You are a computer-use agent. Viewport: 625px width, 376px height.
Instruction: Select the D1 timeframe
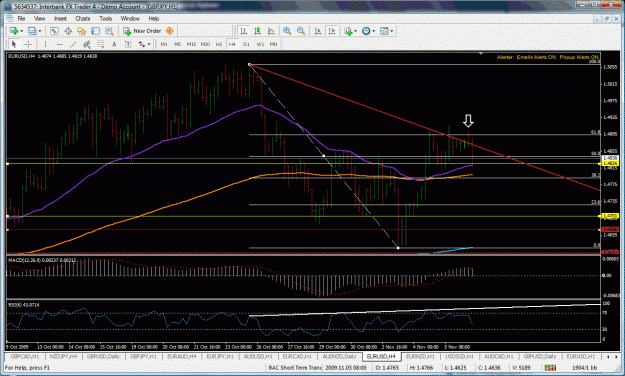click(246, 44)
